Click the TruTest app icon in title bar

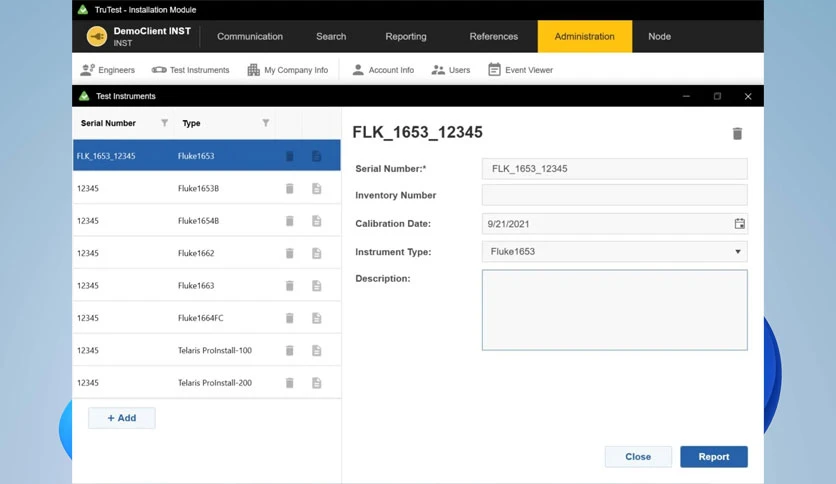click(83, 10)
